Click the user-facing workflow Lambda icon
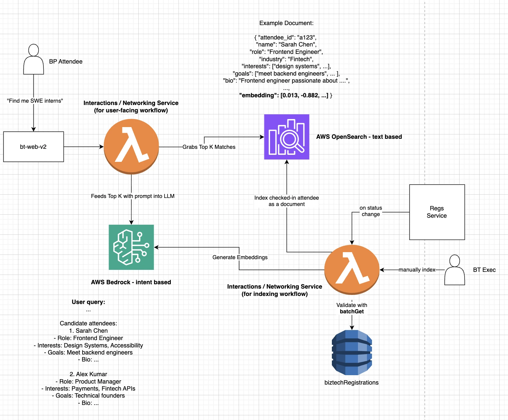The height and width of the screenshot is (420, 508). [x=131, y=146]
